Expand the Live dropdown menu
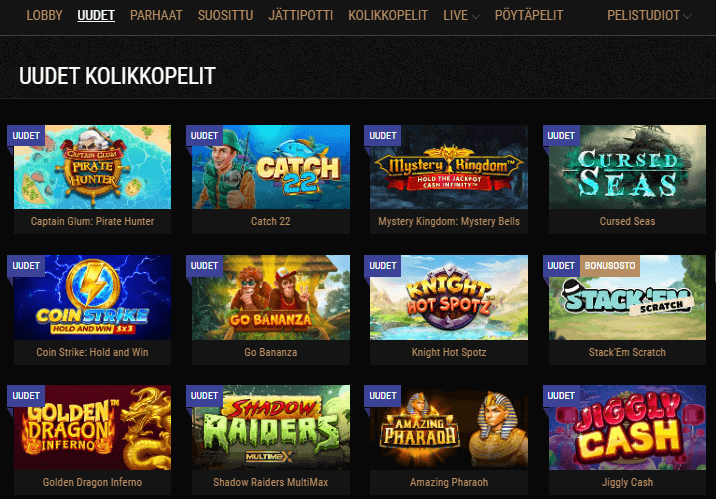Screen dimensions: 716x499 (461, 16)
